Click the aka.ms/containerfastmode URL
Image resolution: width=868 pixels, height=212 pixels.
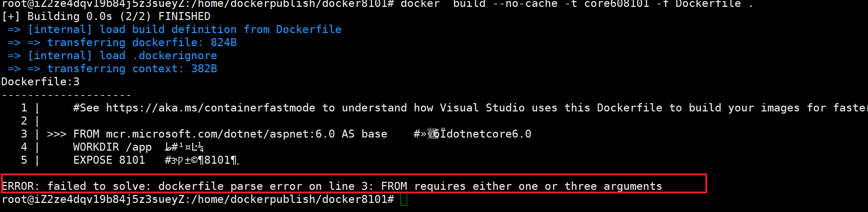pyautogui.click(x=210, y=108)
